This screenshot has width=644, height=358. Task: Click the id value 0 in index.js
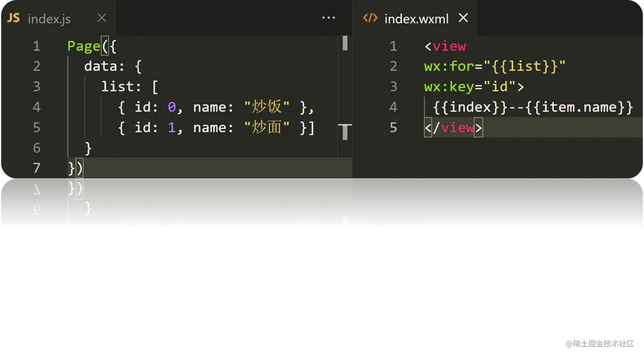[172, 107]
